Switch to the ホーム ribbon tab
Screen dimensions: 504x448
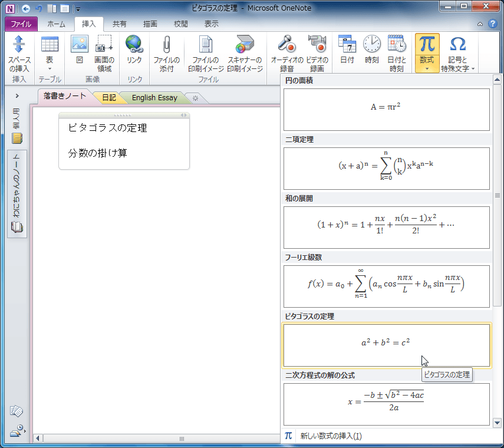click(x=56, y=24)
